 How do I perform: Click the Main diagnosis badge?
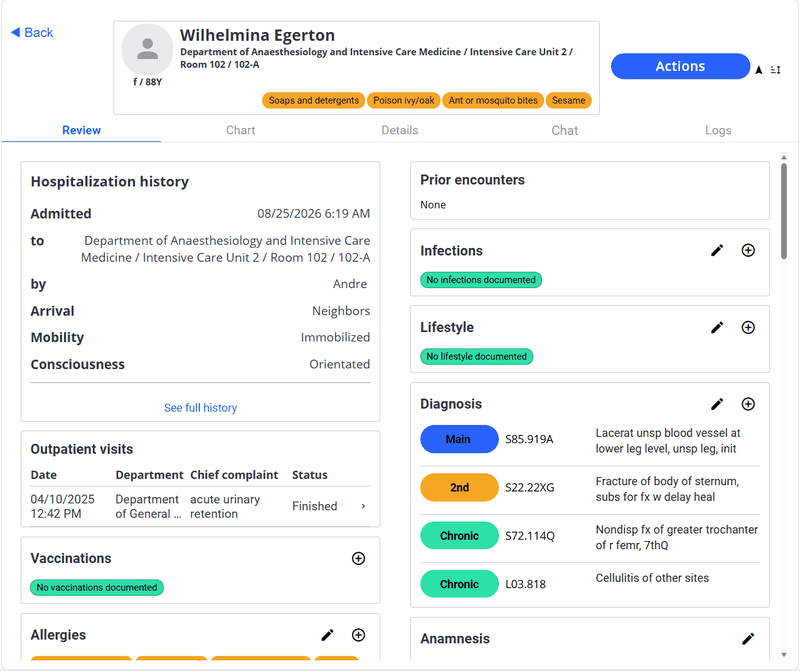coord(459,439)
